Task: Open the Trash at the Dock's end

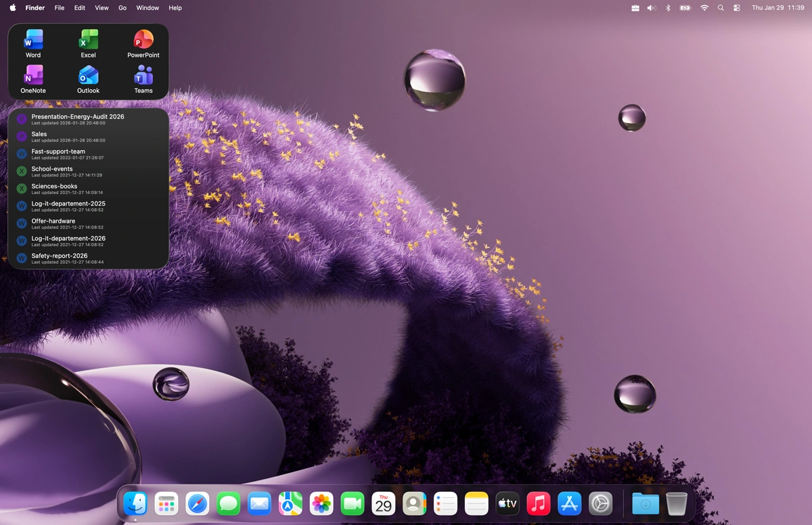Action: 676,503
